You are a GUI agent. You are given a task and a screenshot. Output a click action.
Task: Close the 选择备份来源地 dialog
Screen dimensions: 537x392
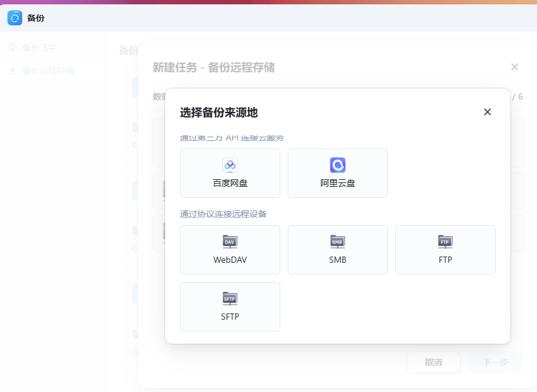point(488,112)
